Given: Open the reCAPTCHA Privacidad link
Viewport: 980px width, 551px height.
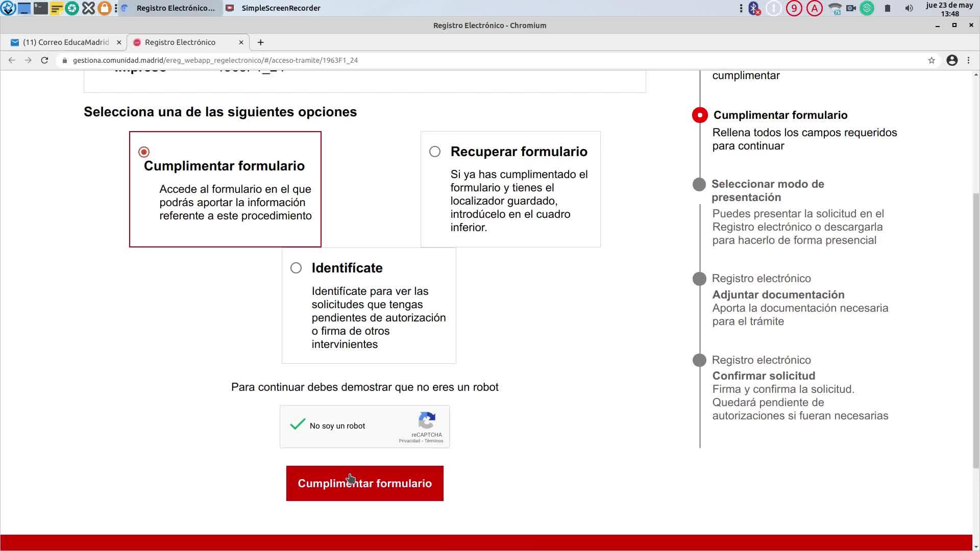Looking at the screenshot, I should [409, 441].
